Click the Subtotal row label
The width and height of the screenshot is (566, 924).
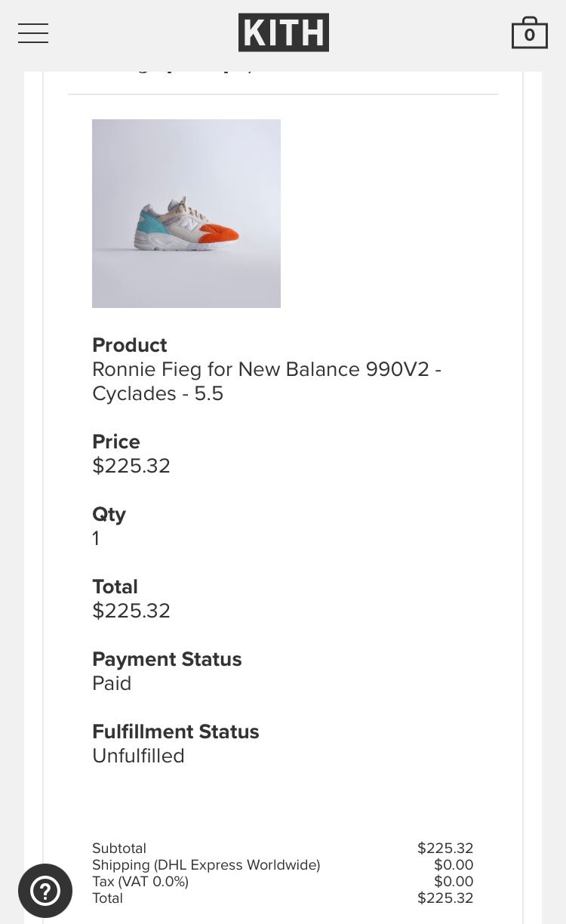[119, 849]
